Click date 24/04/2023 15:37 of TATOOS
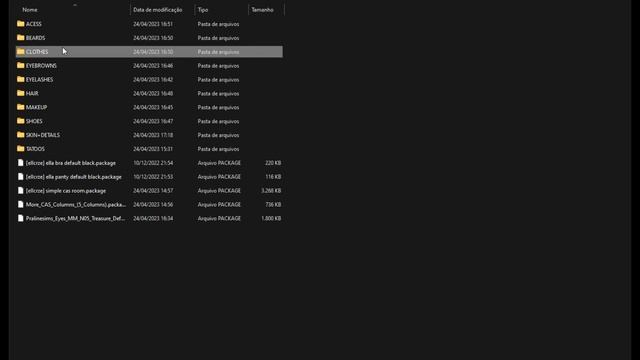Viewport: 640px width, 360px height. (x=153, y=149)
